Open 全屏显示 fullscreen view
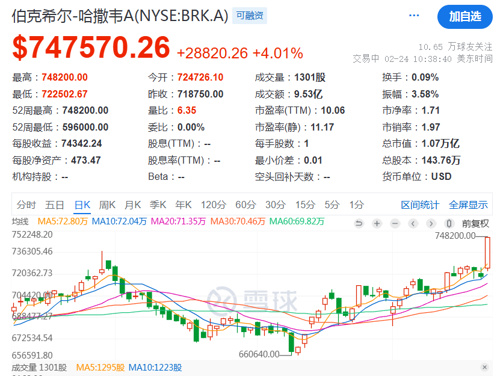 click(468, 205)
